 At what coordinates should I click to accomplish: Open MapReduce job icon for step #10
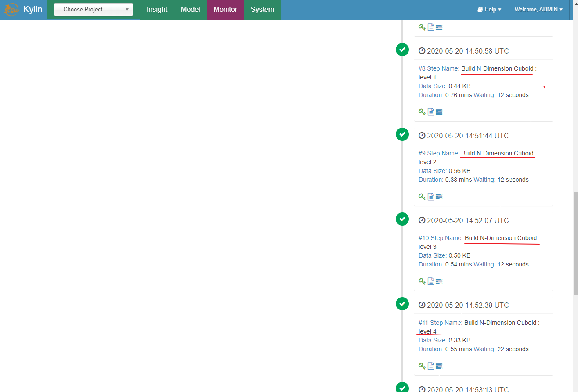pos(439,281)
